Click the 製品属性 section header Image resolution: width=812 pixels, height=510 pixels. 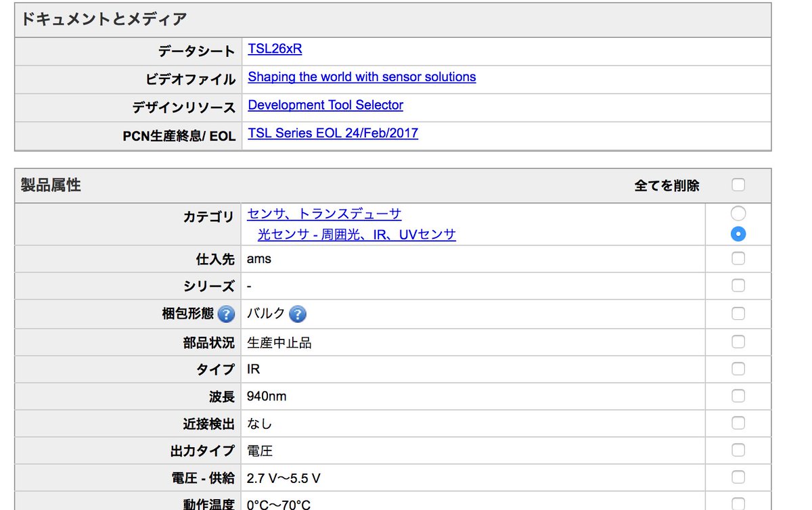point(51,185)
